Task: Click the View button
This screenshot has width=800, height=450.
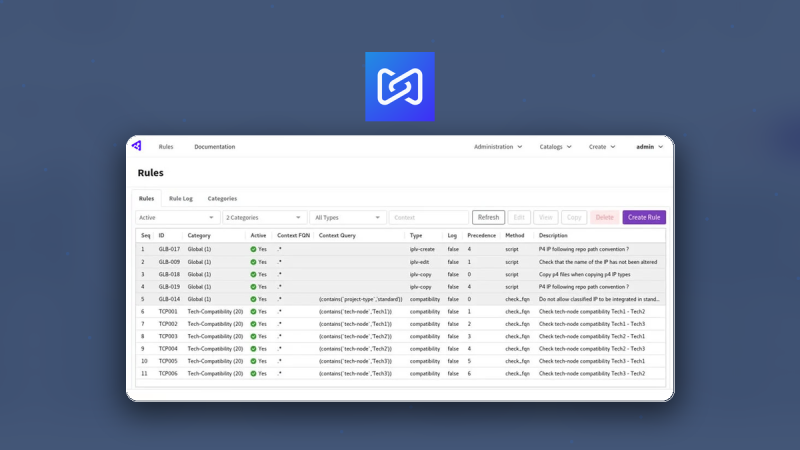Action: 545,217
